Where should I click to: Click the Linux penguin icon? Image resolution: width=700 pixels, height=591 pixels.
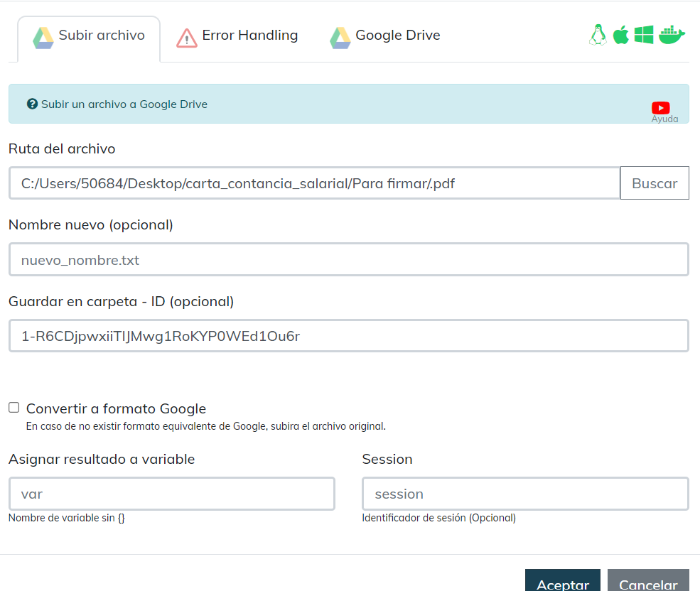598,35
